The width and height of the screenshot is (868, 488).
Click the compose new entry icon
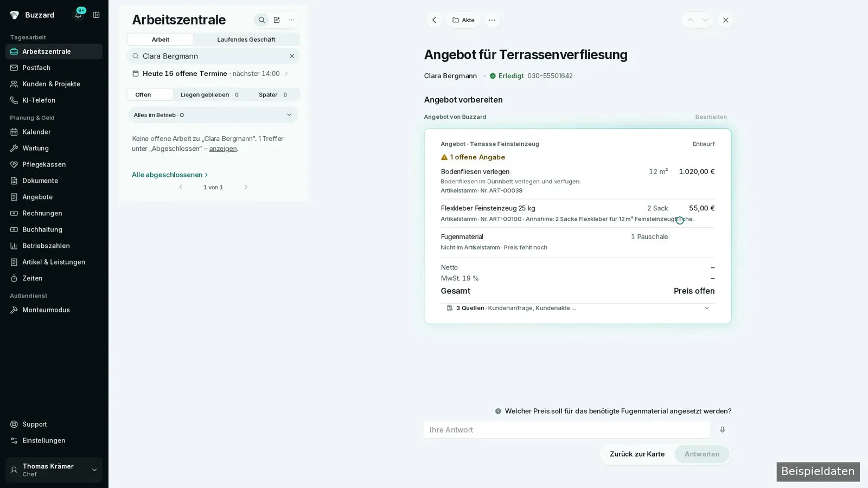[277, 20]
